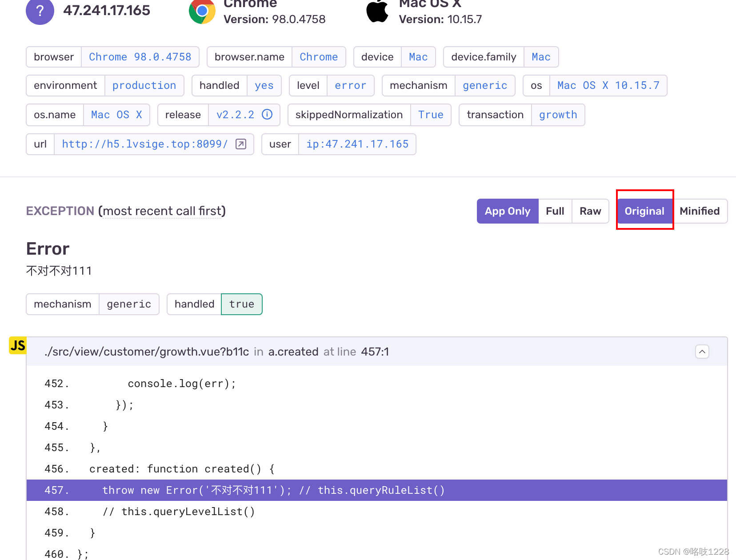Switch to Full stack trace view
This screenshot has height=560, width=736.
point(555,211)
